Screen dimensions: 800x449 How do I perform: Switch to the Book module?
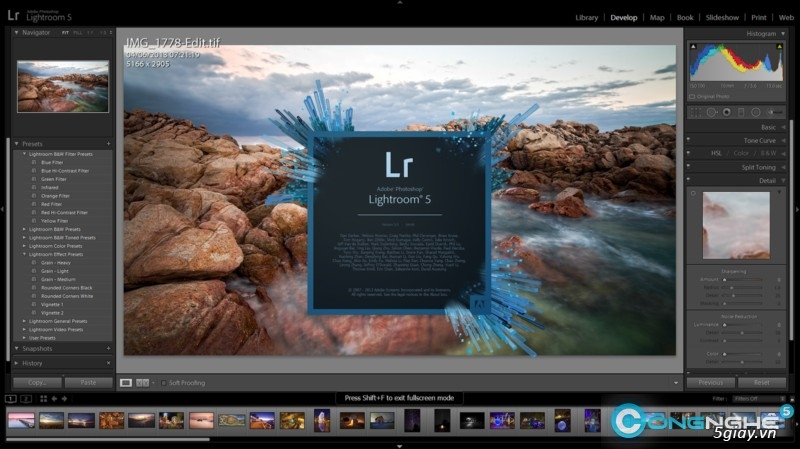point(685,17)
